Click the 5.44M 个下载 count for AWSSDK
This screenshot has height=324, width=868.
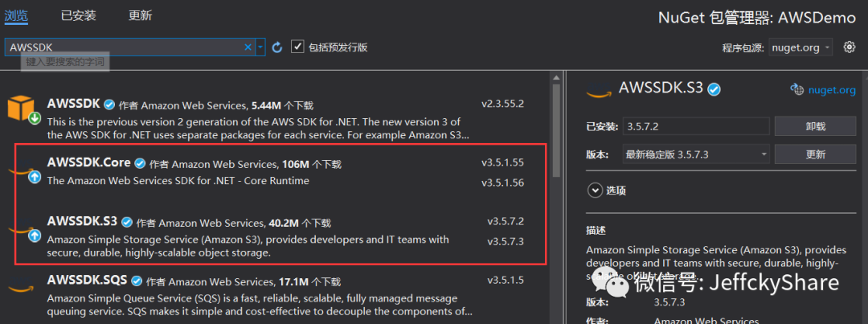(x=282, y=105)
